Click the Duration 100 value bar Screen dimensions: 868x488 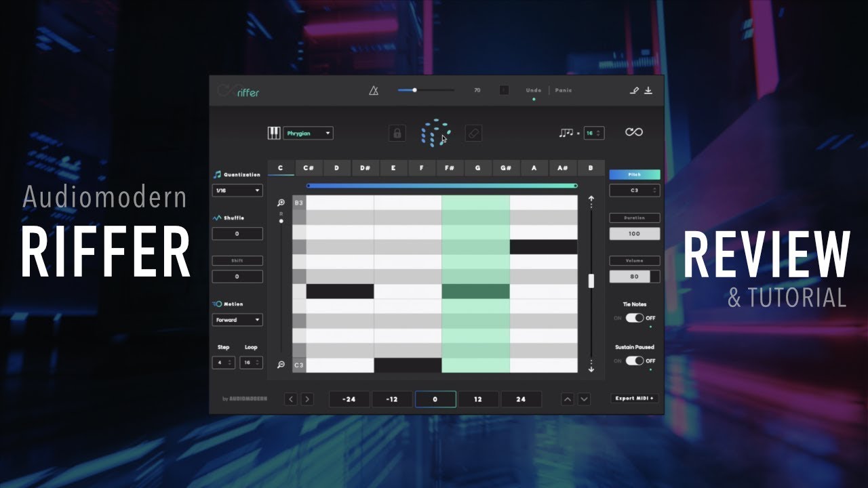click(635, 233)
